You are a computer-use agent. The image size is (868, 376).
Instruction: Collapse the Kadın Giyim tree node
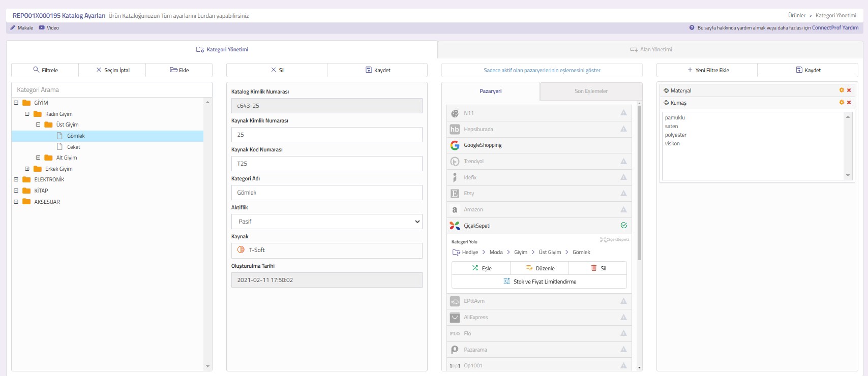point(27,114)
